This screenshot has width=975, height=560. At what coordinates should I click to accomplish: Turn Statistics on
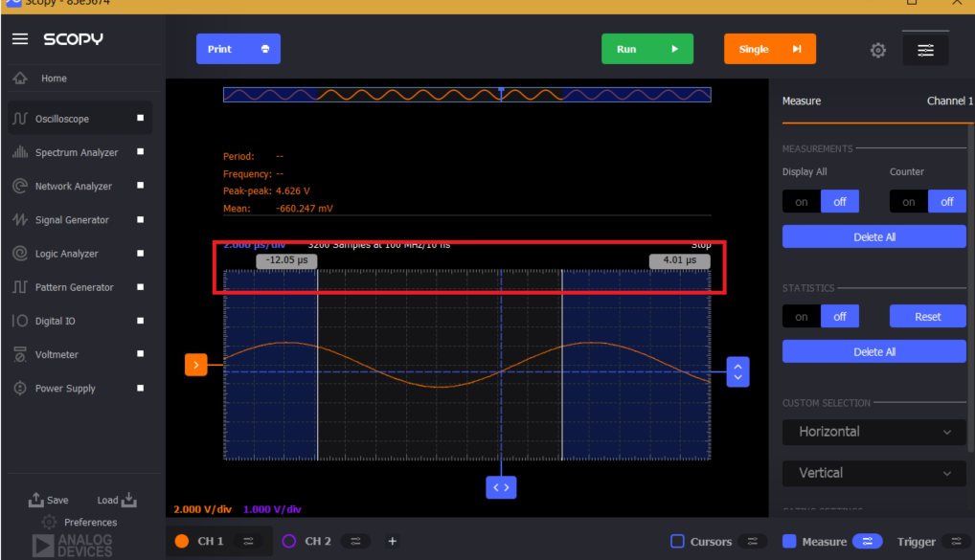coord(802,316)
